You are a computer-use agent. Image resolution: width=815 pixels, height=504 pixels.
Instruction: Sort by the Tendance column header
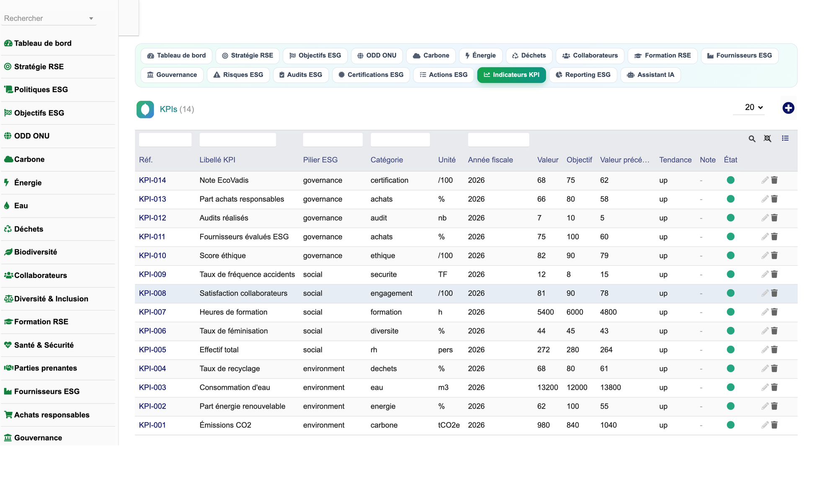[x=675, y=160]
